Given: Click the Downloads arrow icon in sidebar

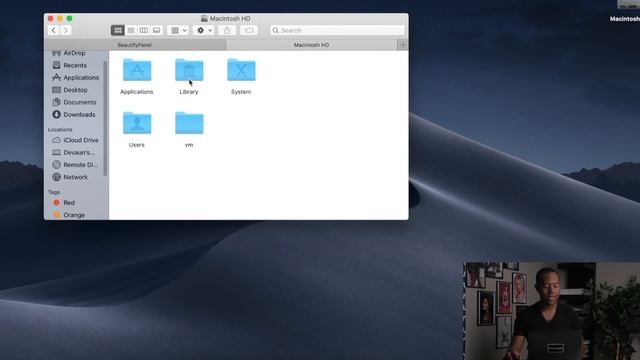Looking at the screenshot, I should [57, 115].
